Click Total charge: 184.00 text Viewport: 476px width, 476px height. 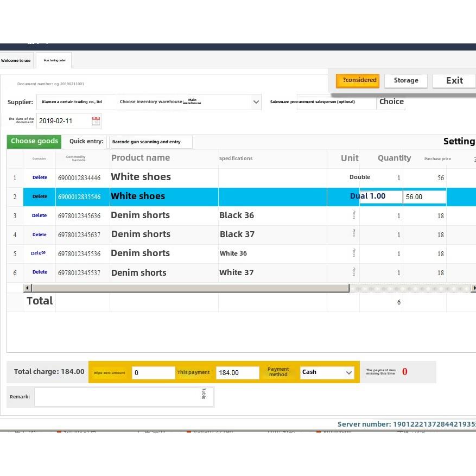49,372
